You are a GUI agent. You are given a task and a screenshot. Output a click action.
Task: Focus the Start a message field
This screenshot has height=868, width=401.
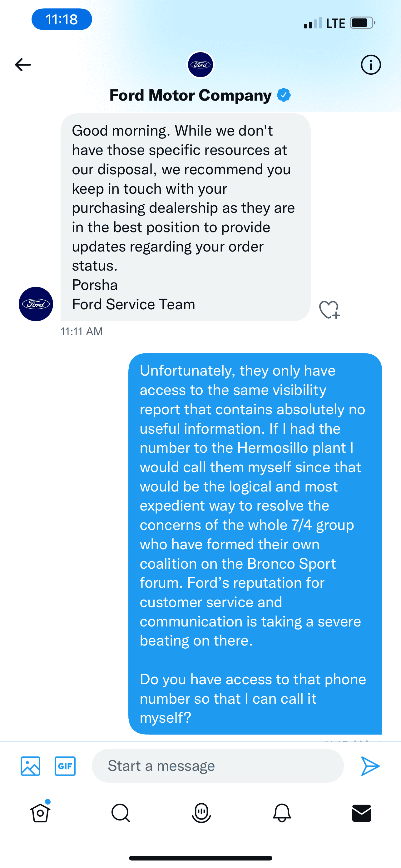(x=217, y=766)
